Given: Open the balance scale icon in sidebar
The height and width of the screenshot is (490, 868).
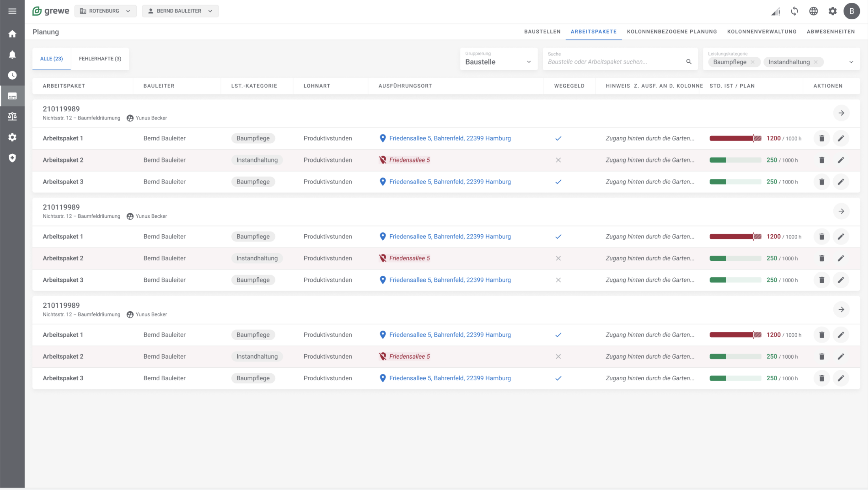Looking at the screenshot, I should pos(12,116).
